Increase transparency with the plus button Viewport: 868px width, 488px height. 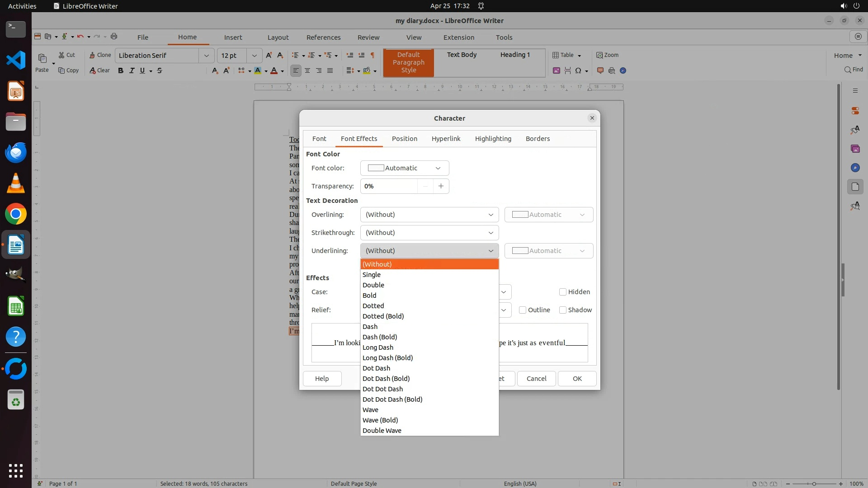click(x=441, y=186)
